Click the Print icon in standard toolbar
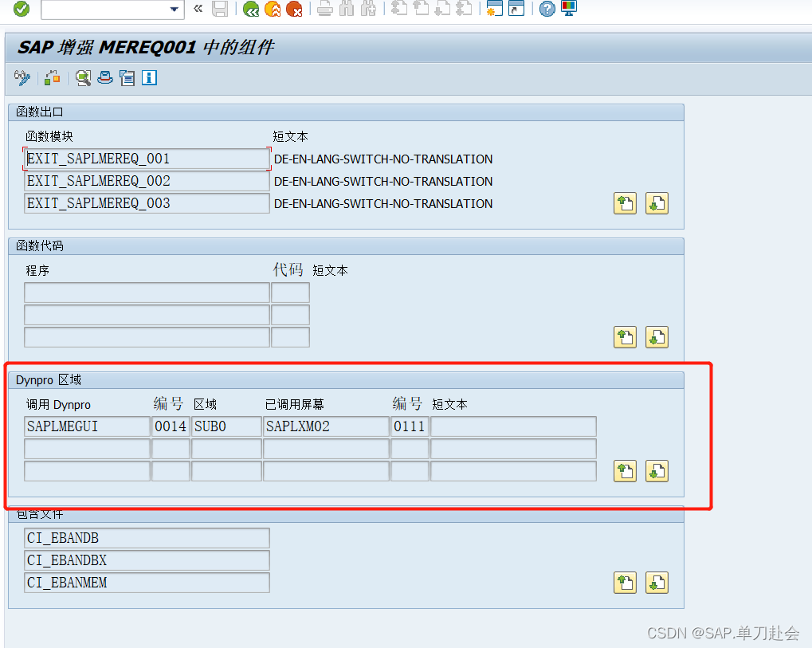This screenshot has height=648, width=812. pos(324,9)
